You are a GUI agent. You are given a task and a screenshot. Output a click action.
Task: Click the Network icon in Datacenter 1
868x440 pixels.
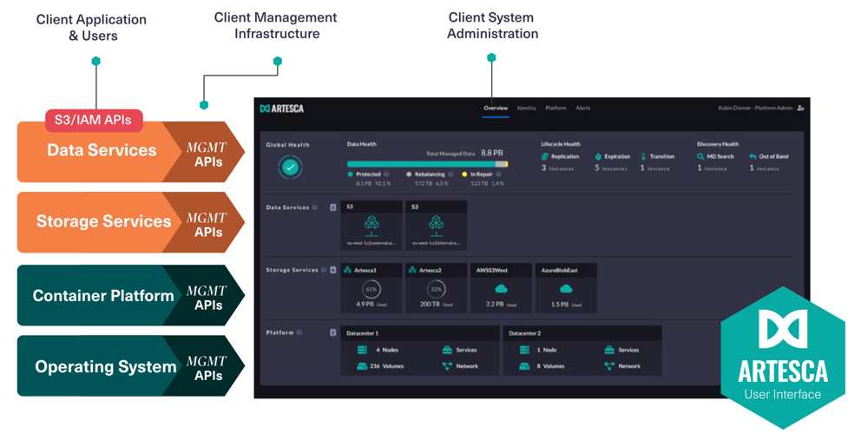(447, 366)
